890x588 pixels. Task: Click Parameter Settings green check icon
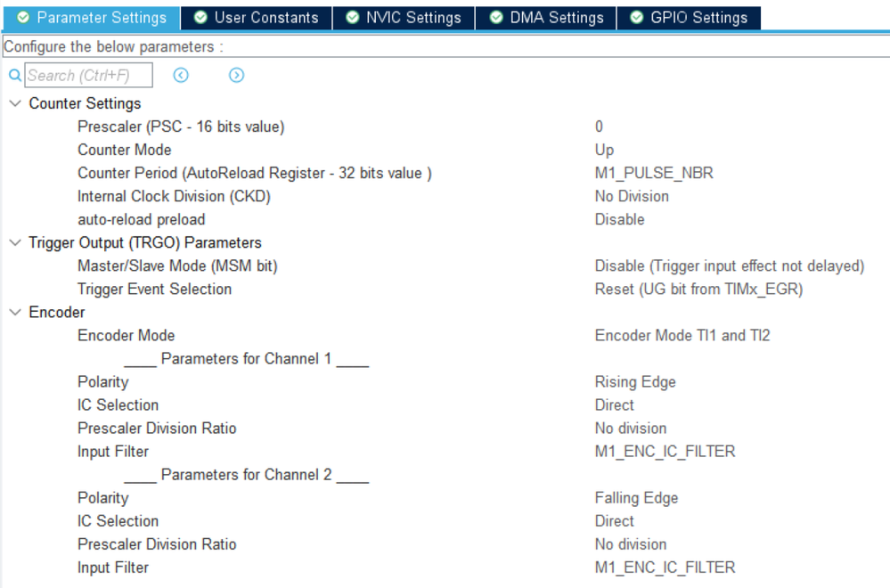click(23, 18)
